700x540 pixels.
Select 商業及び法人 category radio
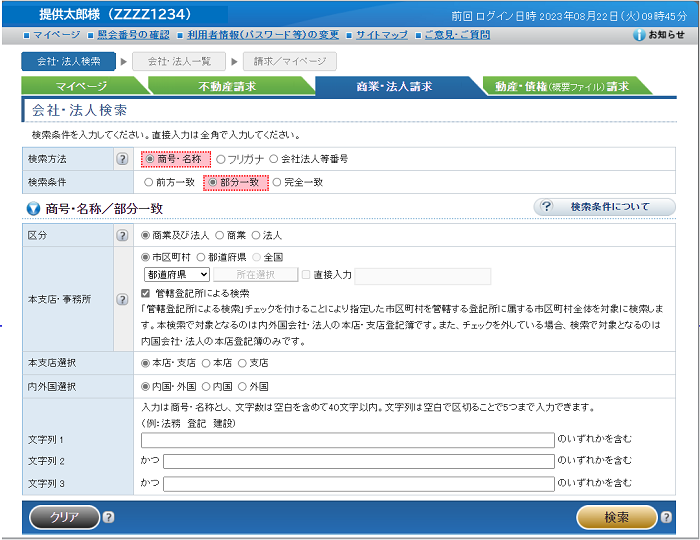pyautogui.click(x=145, y=235)
